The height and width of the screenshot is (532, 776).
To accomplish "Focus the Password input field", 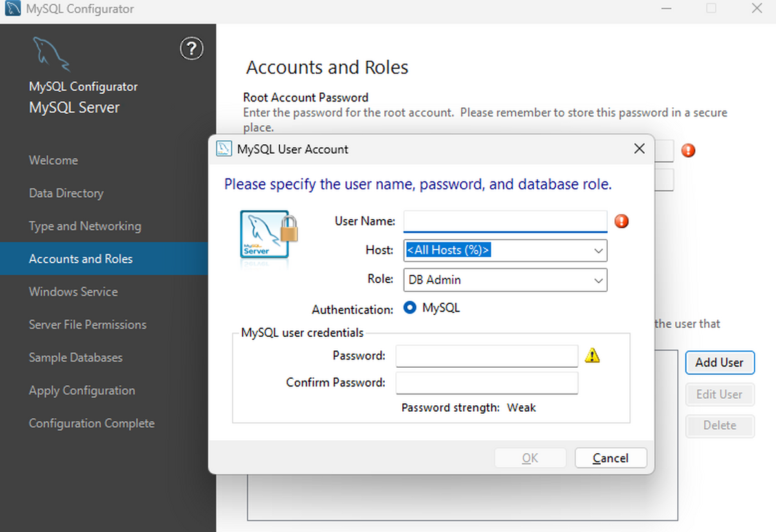I will click(x=487, y=356).
